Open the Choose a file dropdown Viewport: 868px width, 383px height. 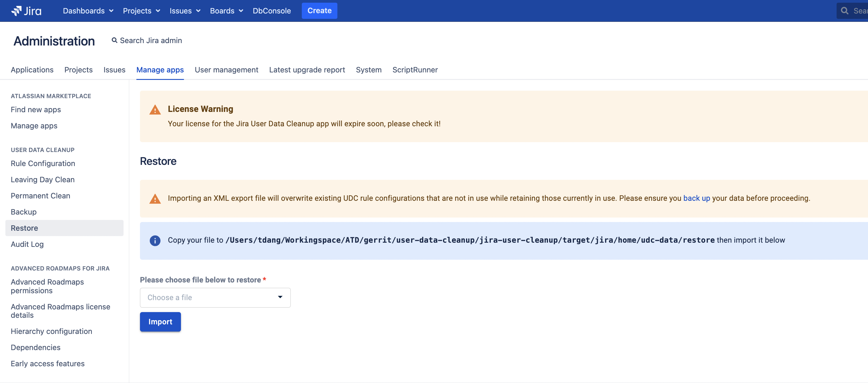pos(215,297)
